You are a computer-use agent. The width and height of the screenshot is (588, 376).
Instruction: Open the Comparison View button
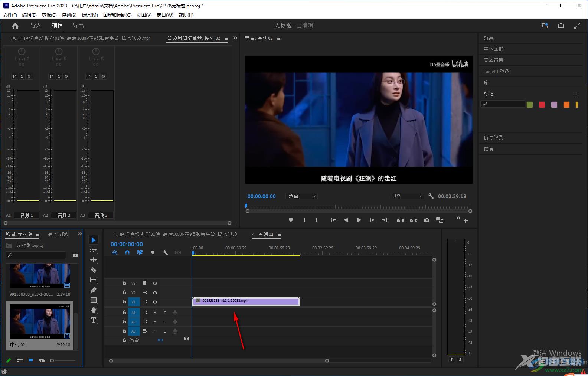(x=440, y=220)
